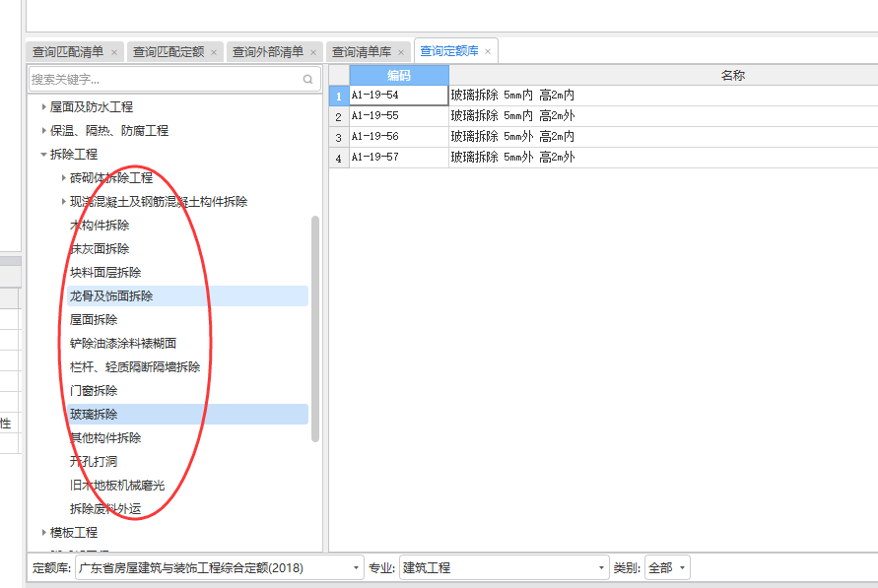
Task: Select 屋面拆除 tree item
Action: click(94, 319)
